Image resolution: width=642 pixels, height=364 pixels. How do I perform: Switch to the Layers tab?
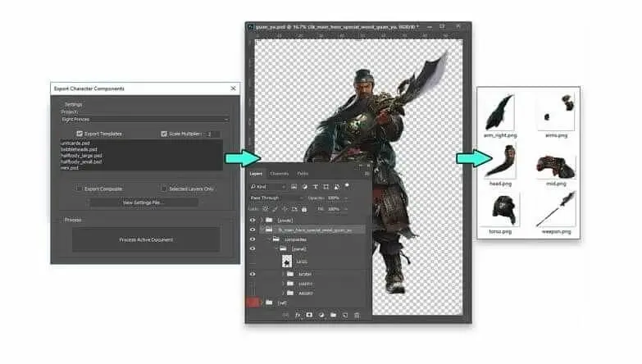(x=256, y=174)
